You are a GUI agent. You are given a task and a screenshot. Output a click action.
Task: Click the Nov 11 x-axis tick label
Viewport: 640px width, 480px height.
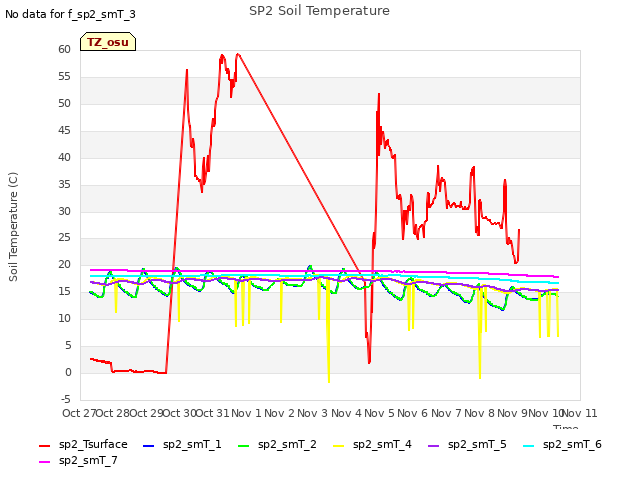pyautogui.click(x=580, y=413)
